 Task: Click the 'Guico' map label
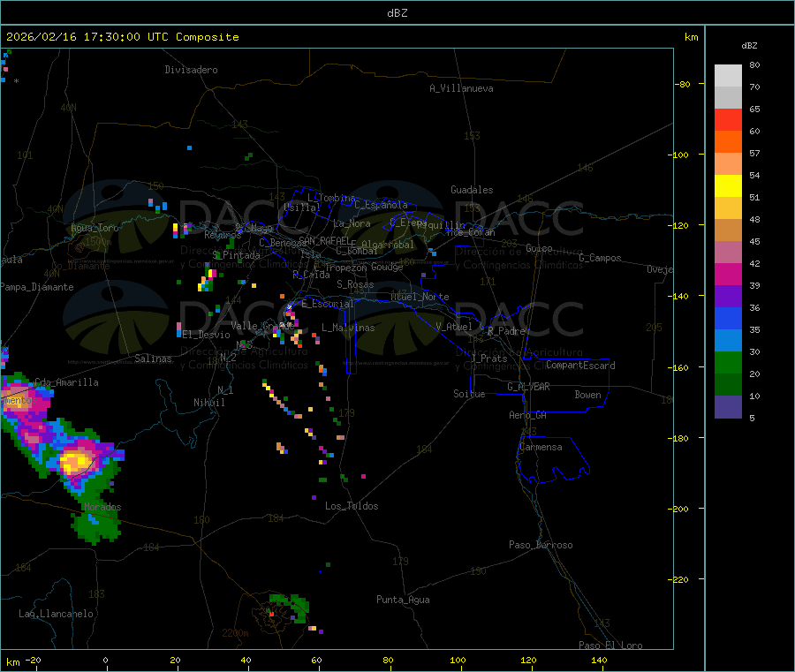539,248
